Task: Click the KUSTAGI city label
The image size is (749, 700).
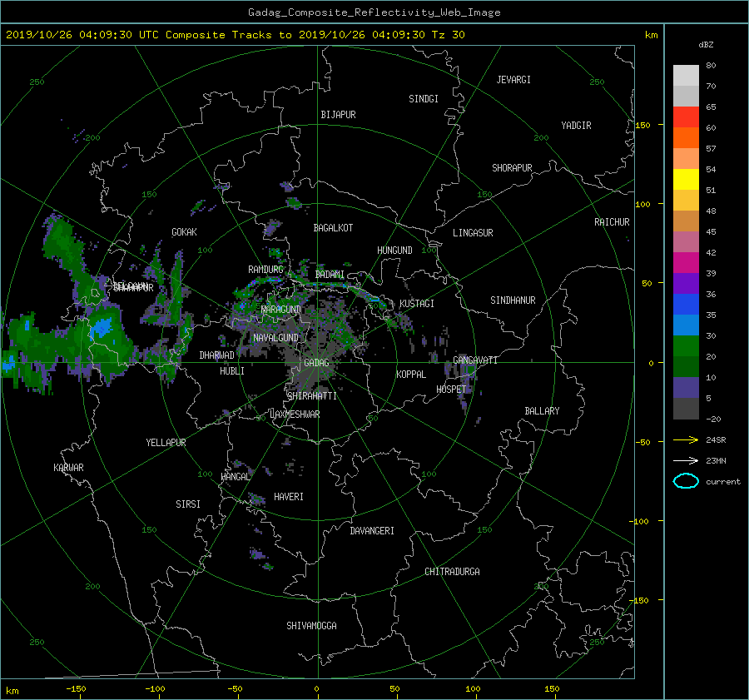Action: 417,304
